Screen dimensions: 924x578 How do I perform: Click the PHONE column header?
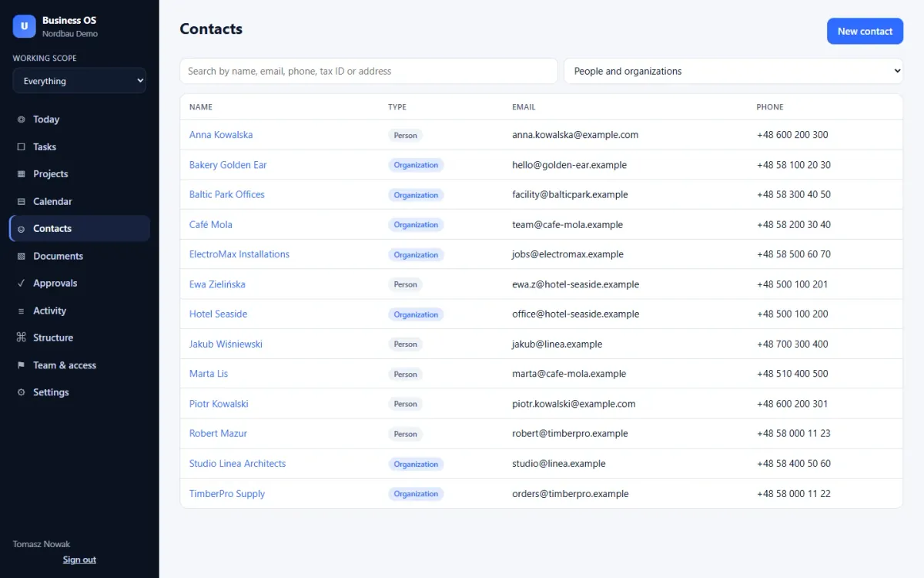click(x=770, y=107)
